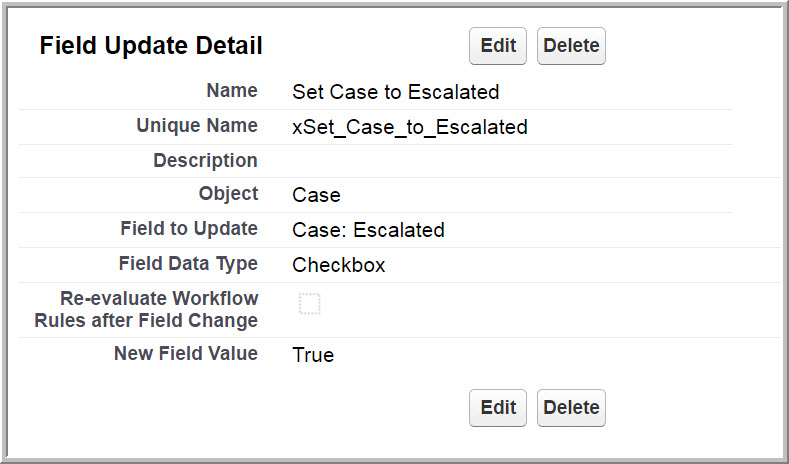Click the 'Object' field label

pos(228,194)
